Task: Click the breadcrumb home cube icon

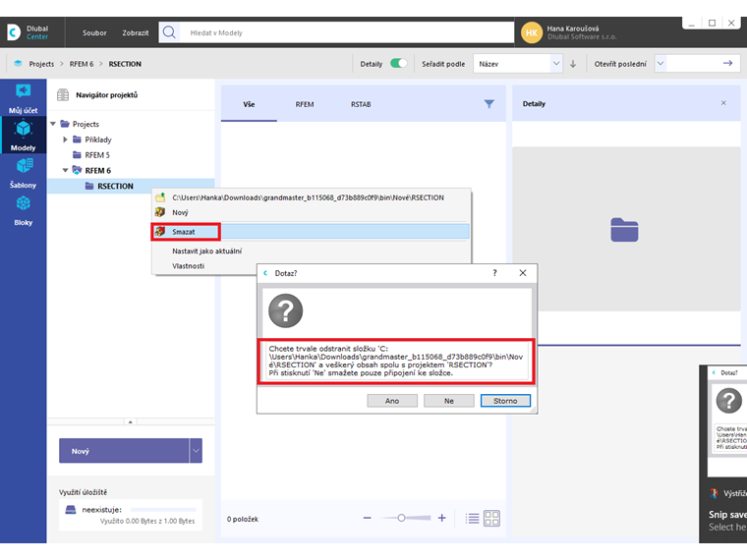Action: (18, 63)
